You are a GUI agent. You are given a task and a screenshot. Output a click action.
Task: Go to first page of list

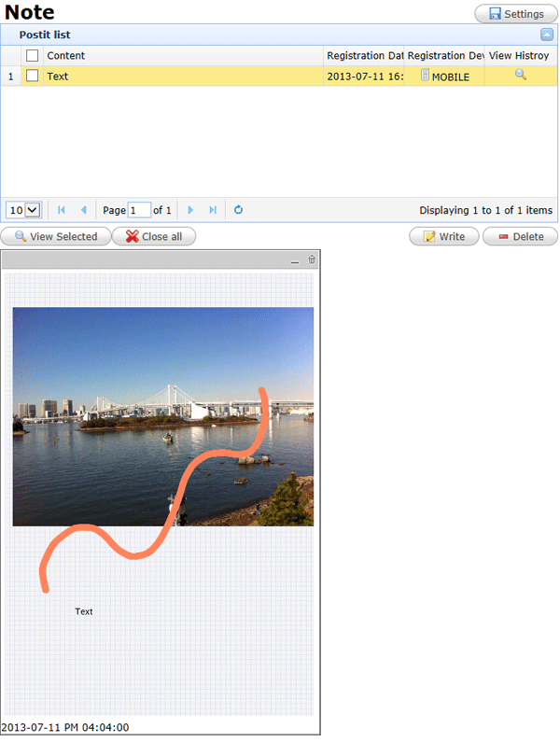coord(62,210)
